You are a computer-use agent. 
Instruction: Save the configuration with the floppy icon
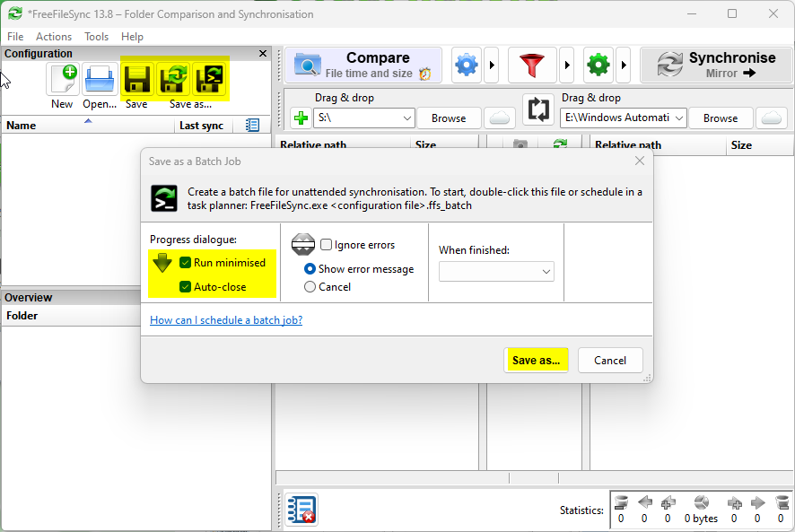click(137, 79)
